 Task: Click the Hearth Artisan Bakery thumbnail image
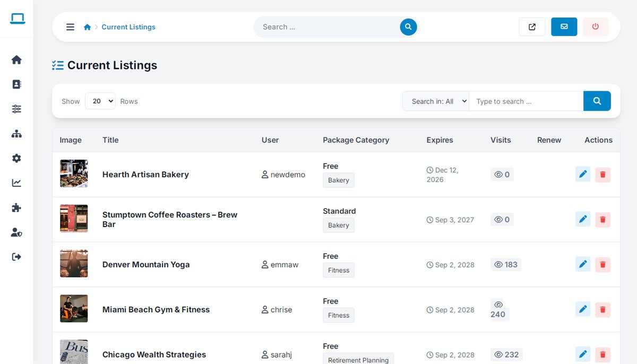click(74, 174)
